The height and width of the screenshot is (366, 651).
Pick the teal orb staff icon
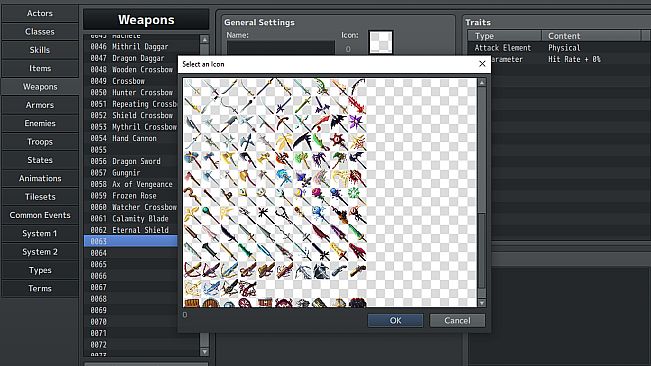(211, 215)
